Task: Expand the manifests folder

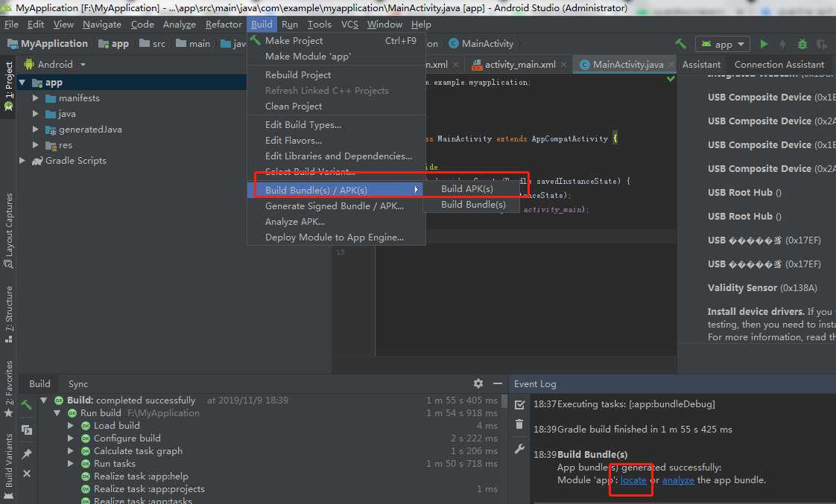Action: point(36,98)
